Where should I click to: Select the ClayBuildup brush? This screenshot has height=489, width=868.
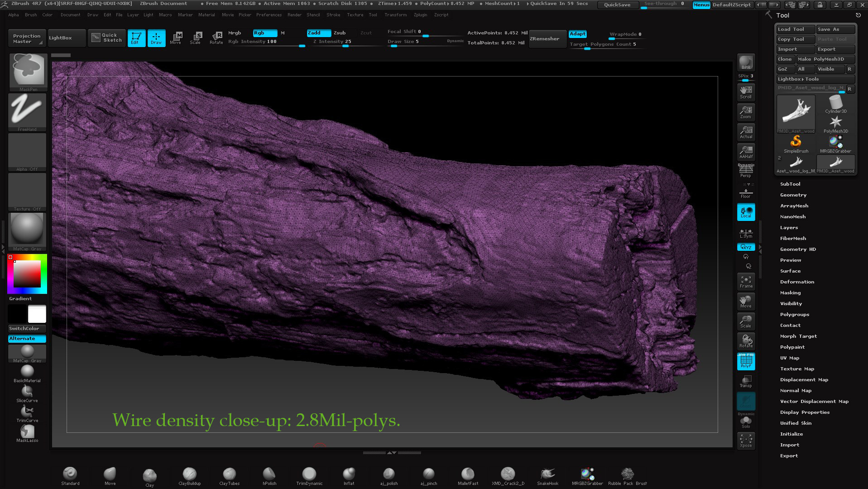coord(189,474)
